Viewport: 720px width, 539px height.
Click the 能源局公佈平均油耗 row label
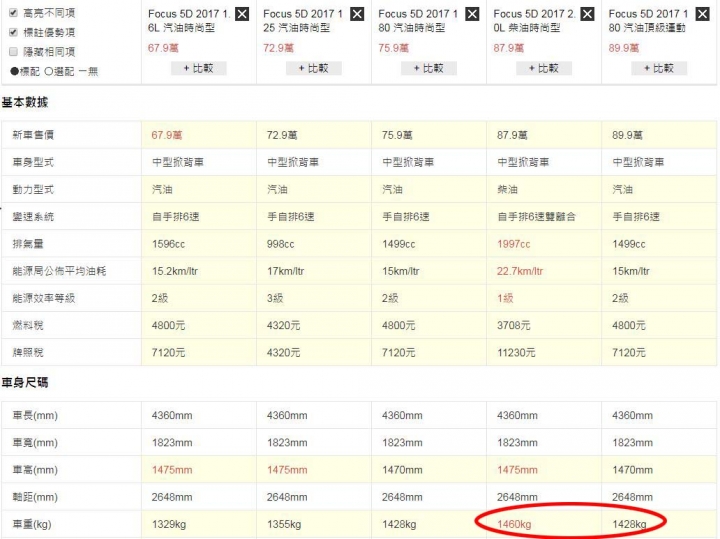coord(59,271)
